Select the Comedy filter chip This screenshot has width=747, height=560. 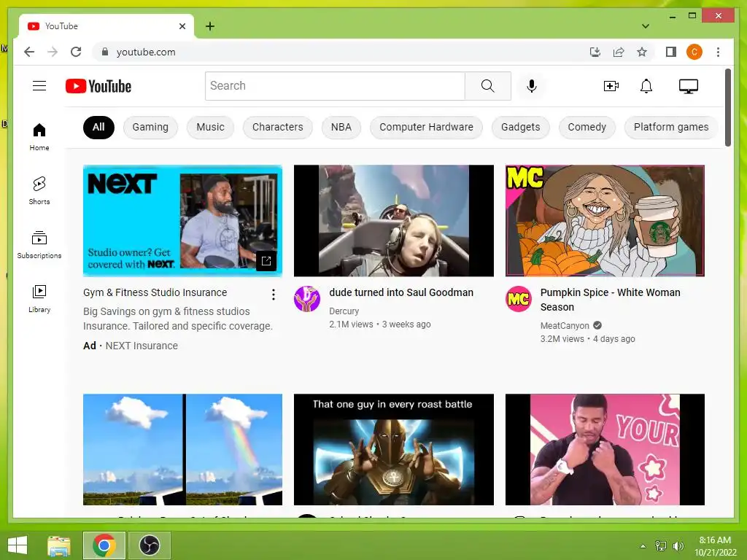(587, 127)
